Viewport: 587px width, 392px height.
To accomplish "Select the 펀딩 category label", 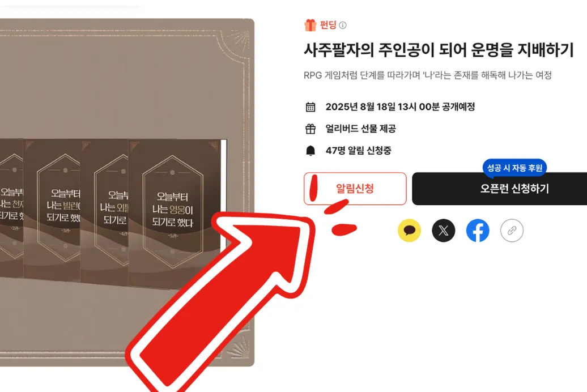I will click(x=328, y=25).
